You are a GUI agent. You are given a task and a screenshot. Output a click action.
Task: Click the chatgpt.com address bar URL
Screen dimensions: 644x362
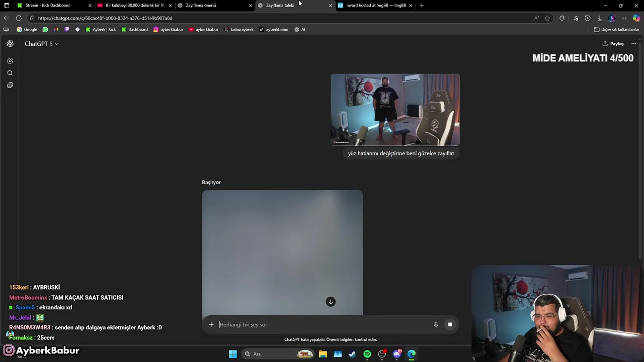point(105,18)
